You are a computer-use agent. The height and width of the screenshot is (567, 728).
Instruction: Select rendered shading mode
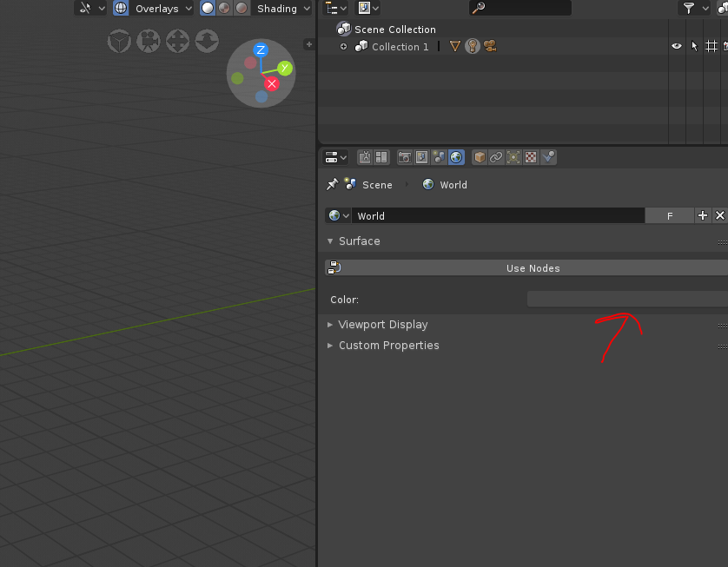pyautogui.click(x=242, y=8)
